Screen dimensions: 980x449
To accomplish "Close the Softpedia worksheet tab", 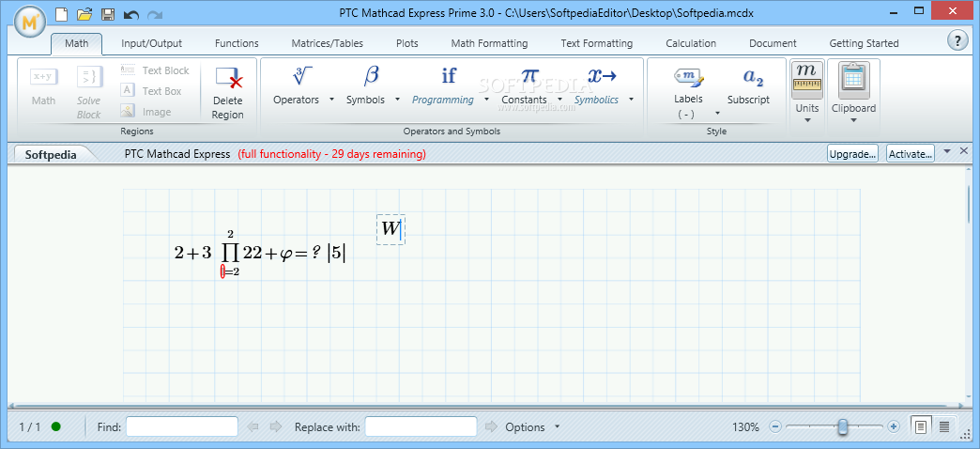I will [963, 150].
